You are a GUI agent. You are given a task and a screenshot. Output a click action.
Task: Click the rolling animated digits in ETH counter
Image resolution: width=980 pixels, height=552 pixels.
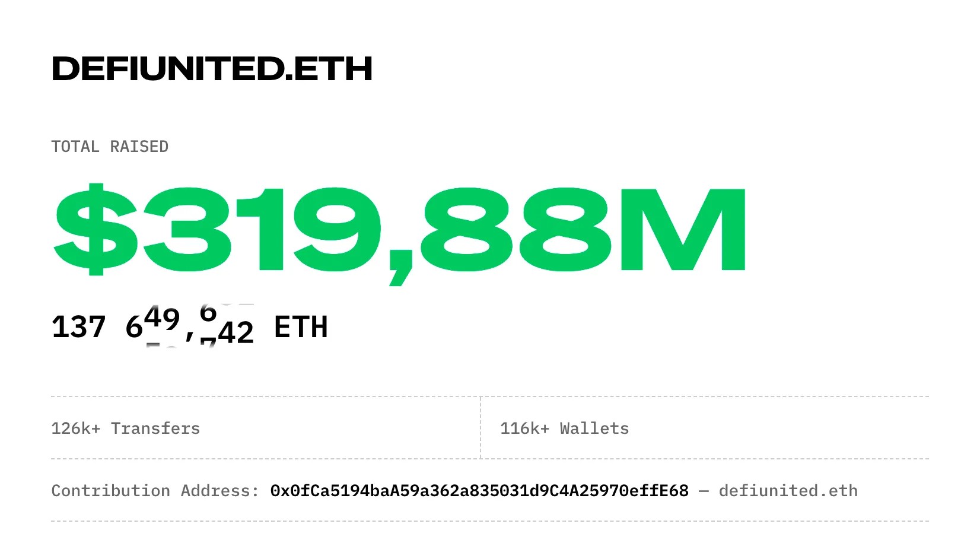(x=190, y=325)
